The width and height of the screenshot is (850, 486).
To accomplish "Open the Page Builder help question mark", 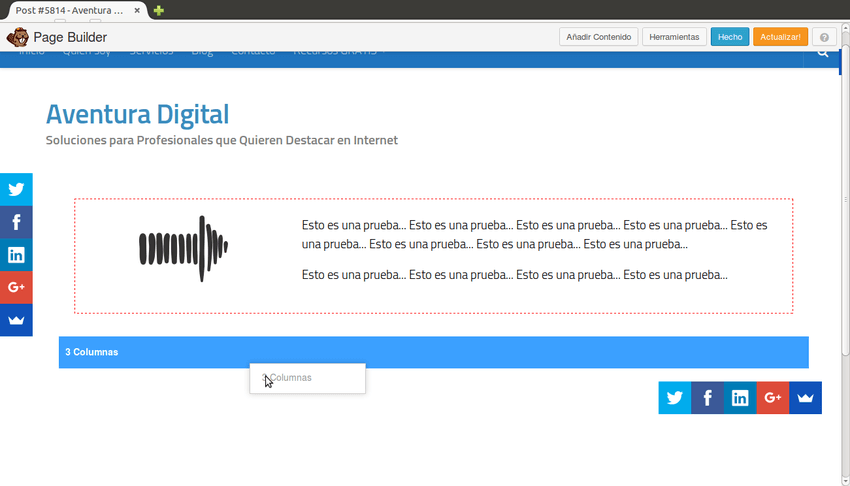I will [824, 37].
